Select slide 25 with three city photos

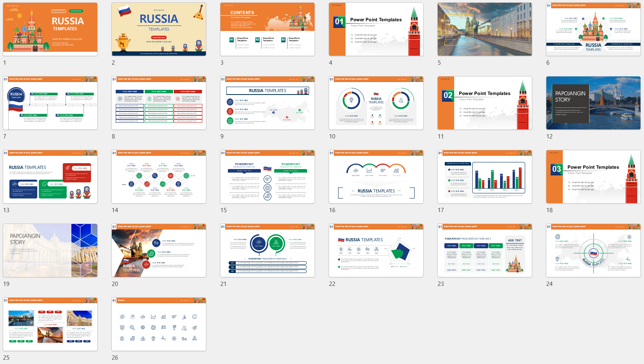point(50,324)
